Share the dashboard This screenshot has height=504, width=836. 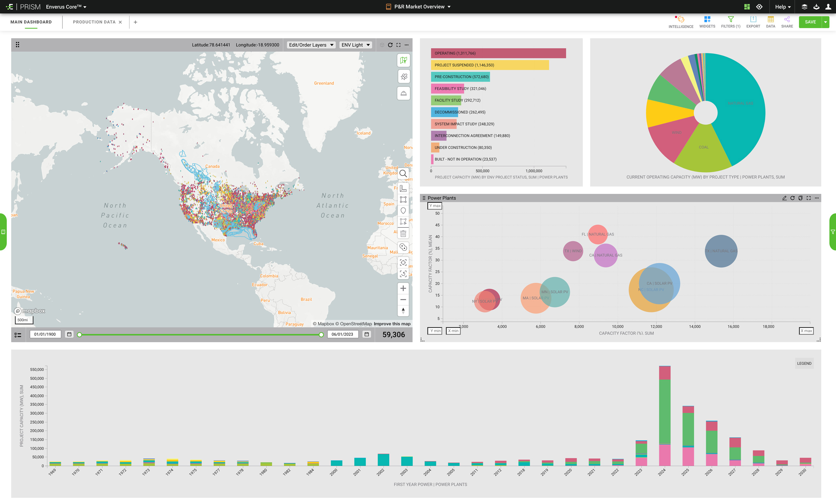[787, 22]
